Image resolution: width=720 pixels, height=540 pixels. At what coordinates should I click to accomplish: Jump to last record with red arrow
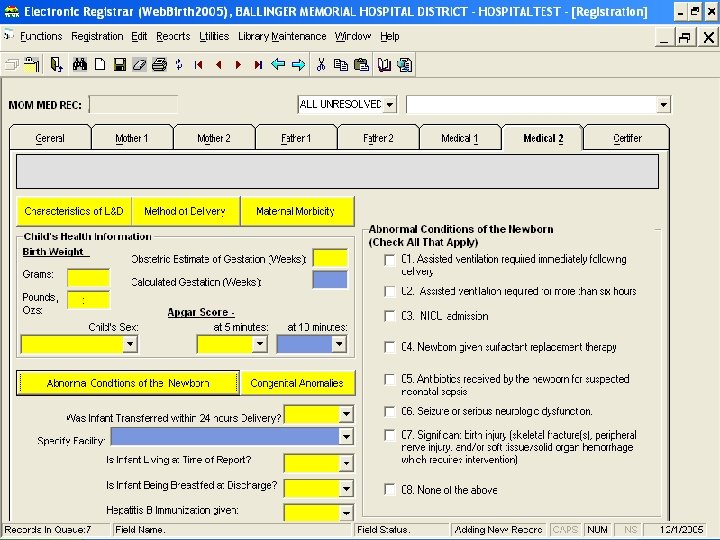click(258, 64)
